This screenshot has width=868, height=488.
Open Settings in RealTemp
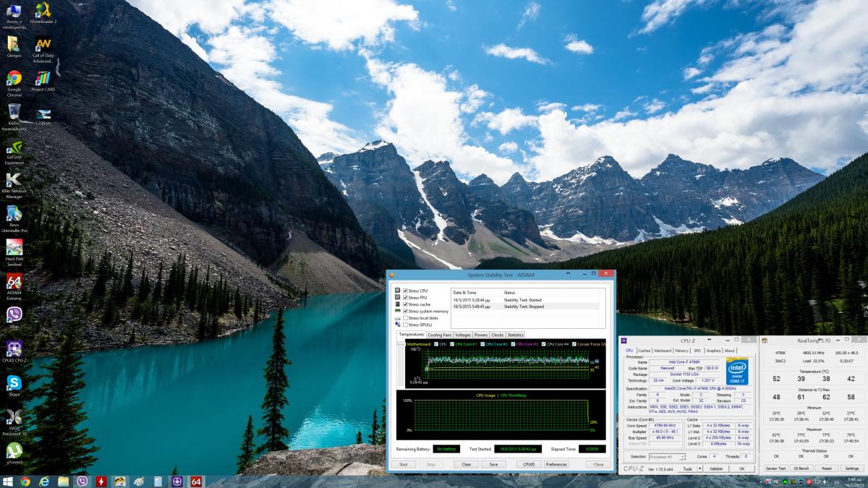(851, 468)
